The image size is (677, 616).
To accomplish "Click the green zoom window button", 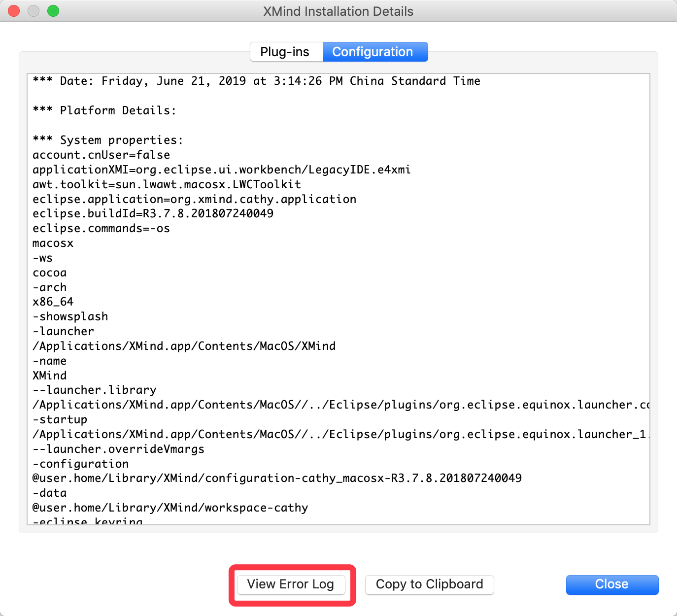I will [53, 11].
